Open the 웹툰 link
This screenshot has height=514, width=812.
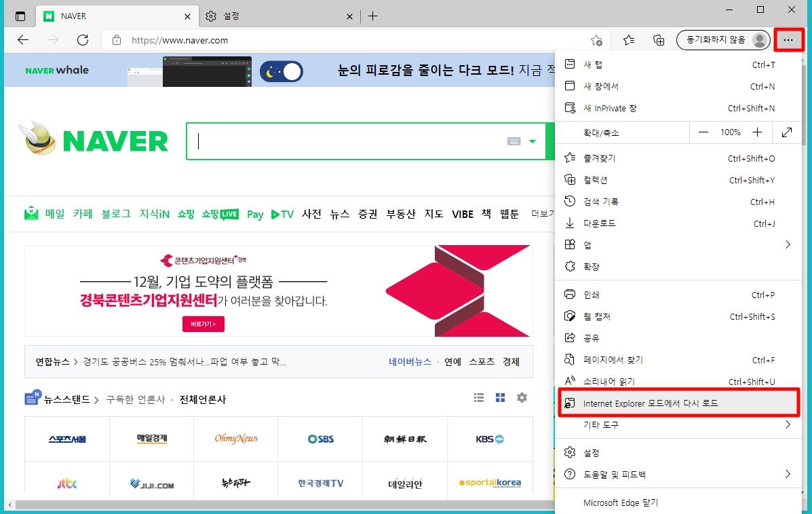[x=509, y=213]
